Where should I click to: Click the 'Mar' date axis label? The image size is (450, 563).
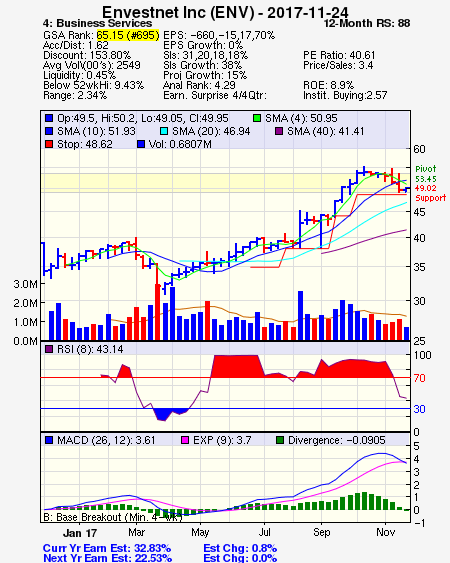coord(136,532)
